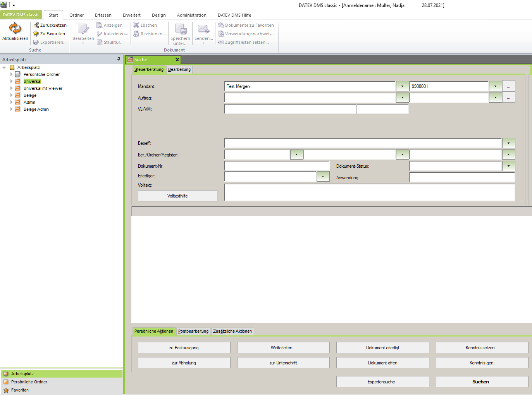This screenshot has width=532, height=395.
Task: Click the Volltexthilfe button
Action: [x=177, y=196]
